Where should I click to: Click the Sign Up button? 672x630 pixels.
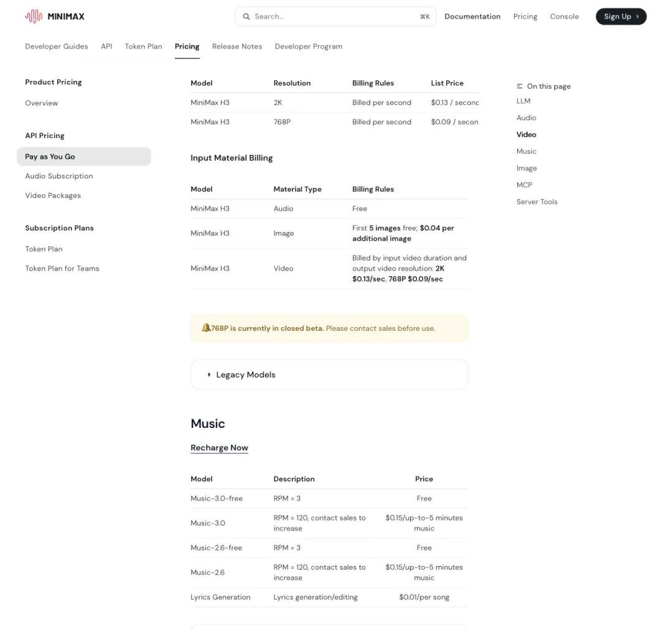[621, 16]
